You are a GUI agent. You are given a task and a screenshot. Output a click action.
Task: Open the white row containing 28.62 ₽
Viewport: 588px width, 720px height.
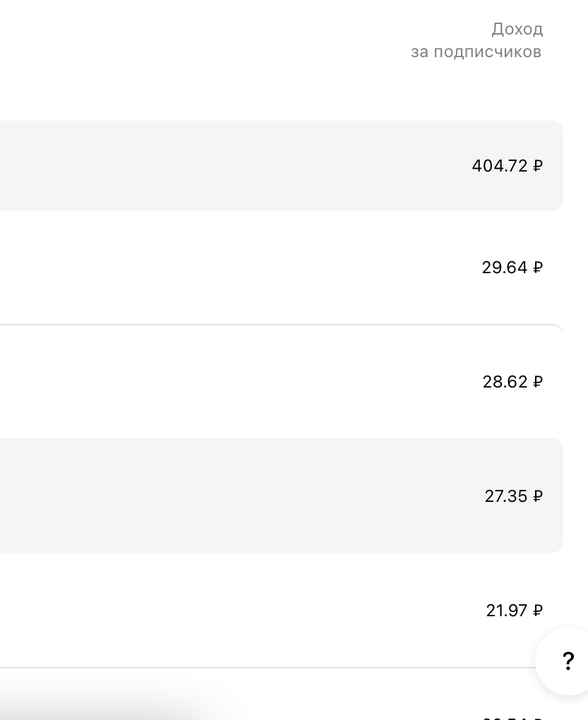coord(282,382)
